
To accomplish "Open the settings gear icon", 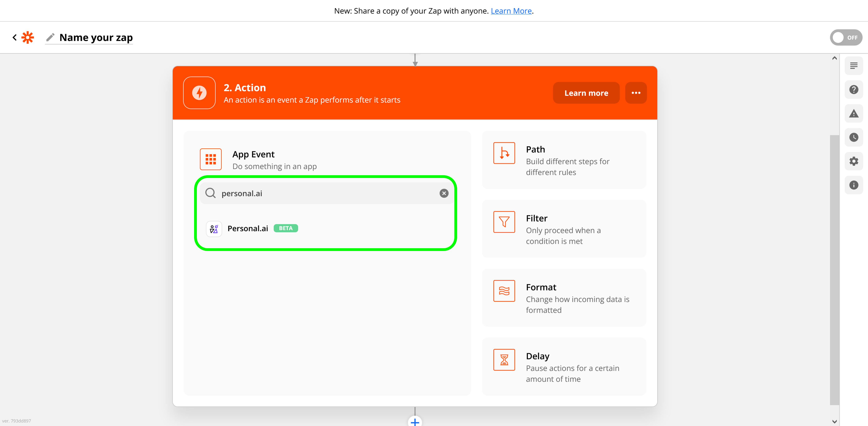I will (854, 161).
